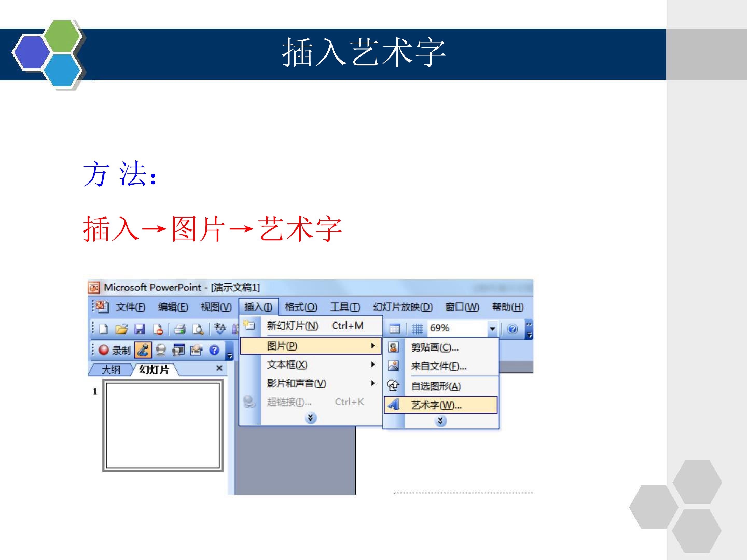The image size is (747, 560).
Task: Click the help icon in recording toolbar
Action: click(x=214, y=350)
